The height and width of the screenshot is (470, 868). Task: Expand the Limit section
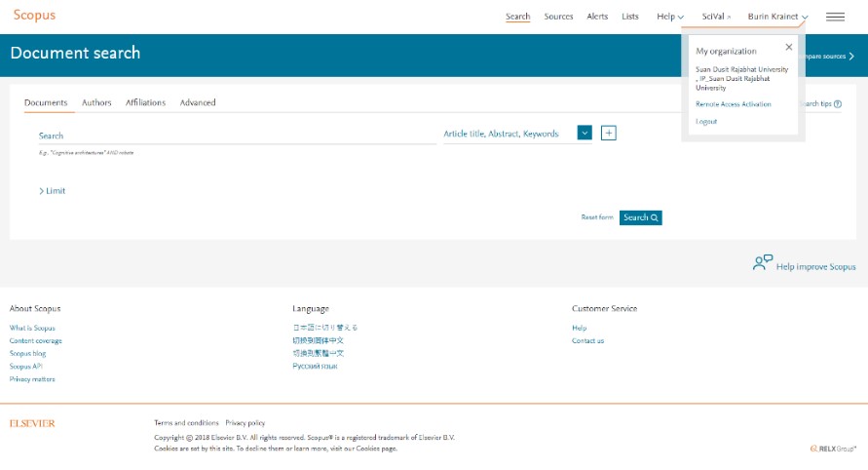click(x=52, y=191)
